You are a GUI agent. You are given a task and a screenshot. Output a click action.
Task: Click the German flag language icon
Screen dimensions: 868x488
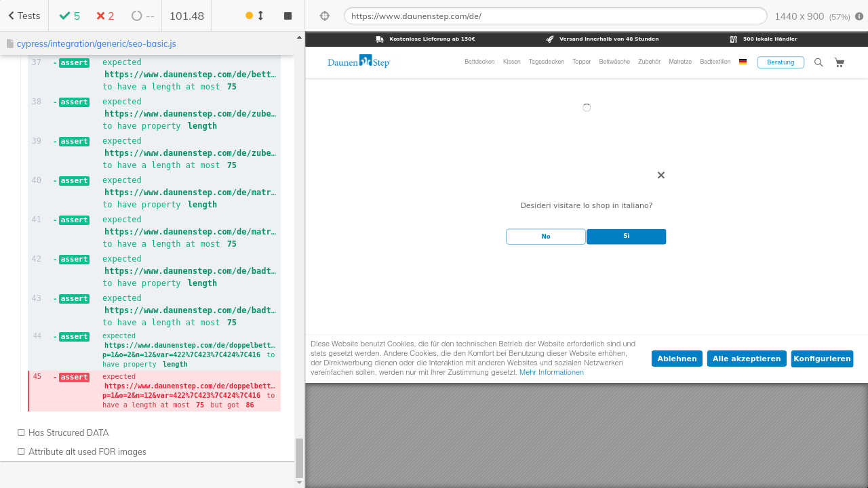point(743,62)
